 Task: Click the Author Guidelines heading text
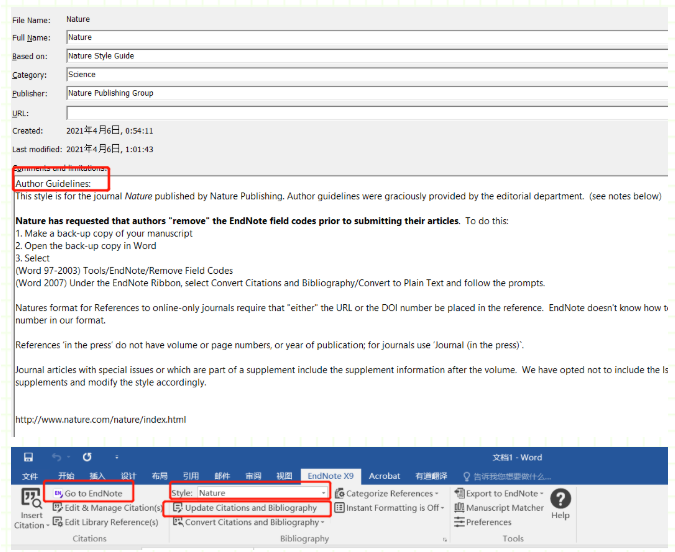click(x=53, y=183)
